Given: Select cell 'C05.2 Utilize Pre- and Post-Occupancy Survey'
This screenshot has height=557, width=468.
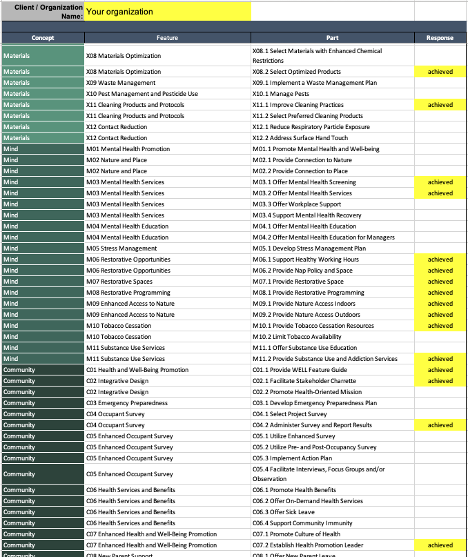Looking at the screenshot, I should point(333,447).
